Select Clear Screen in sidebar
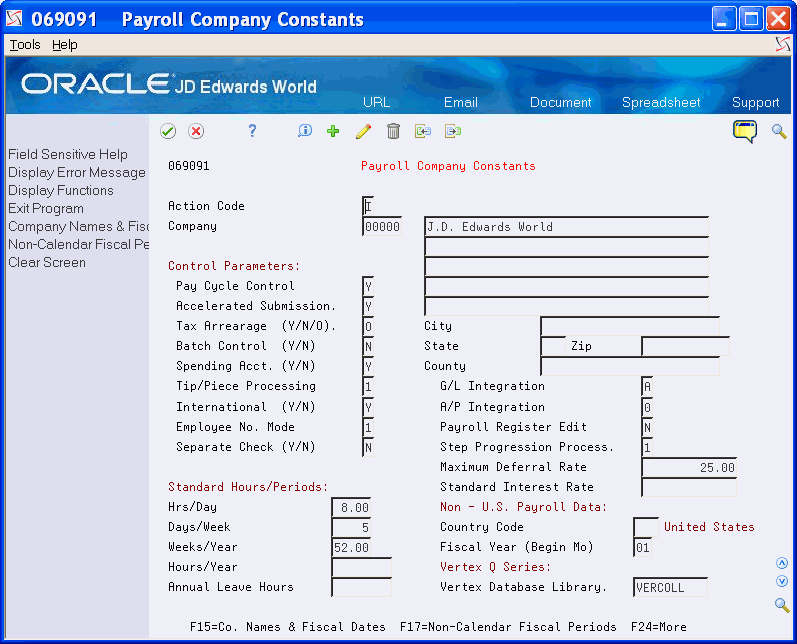This screenshot has height=644, width=797. [x=47, y=263]
